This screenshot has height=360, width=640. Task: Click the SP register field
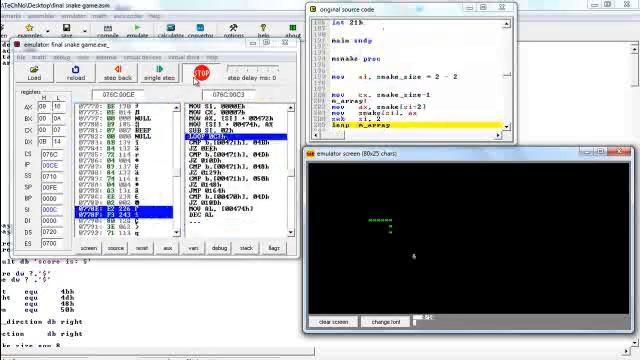tap(52, 187)
